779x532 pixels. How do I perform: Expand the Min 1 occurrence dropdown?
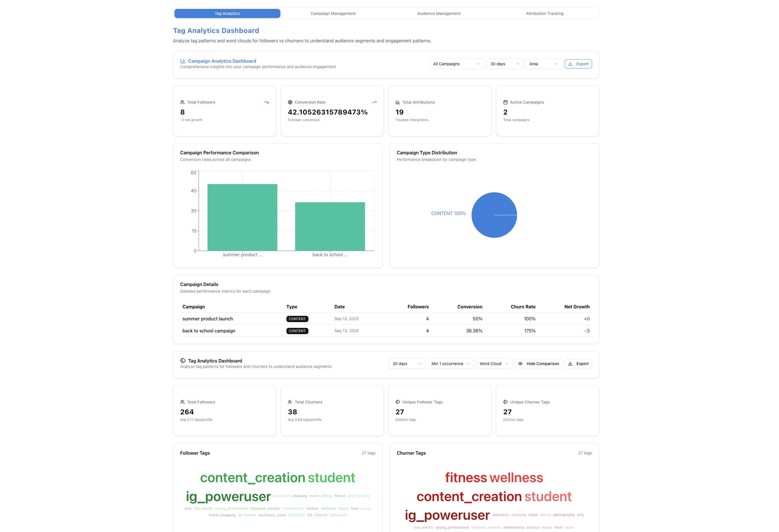point(450,364)
